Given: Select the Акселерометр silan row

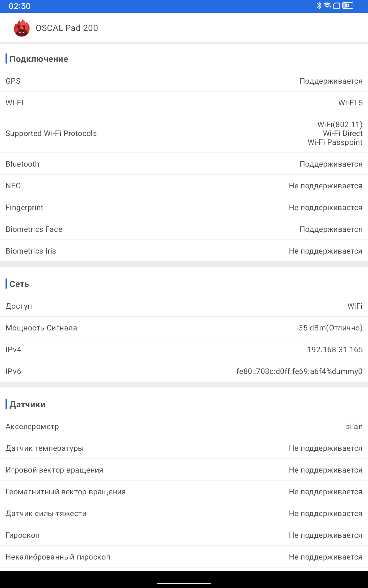Looking at the screenshot, I should 184,426.
